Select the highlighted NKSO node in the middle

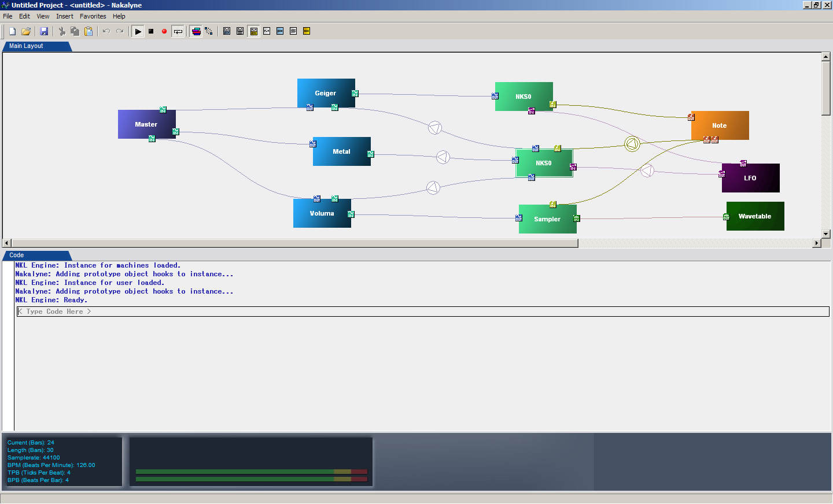[544, 163]
